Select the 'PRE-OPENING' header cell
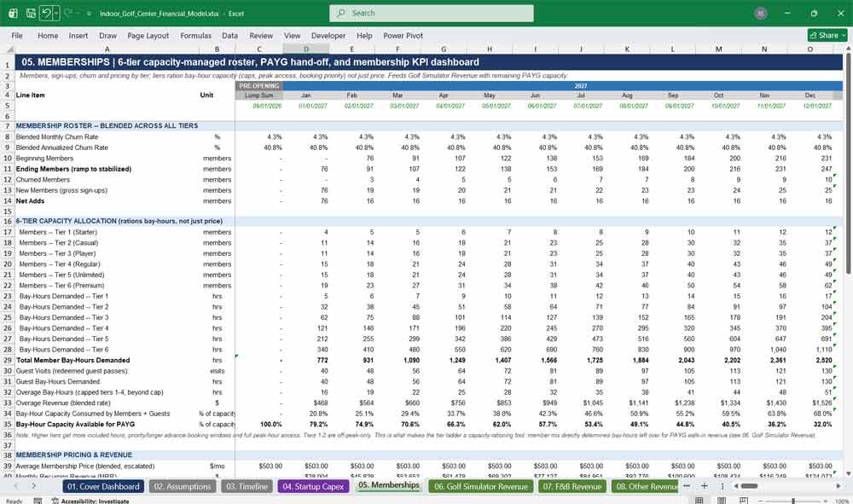This screenshot has width=853, height=504. [x=259, y=86]
